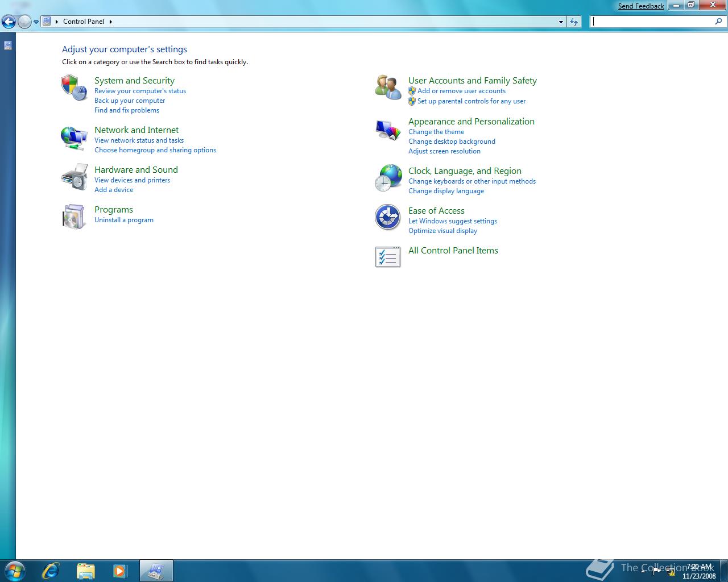Open the All Control Panel Items checklist icon
This screenshot has width=728, height=582.
click(388, 257)
